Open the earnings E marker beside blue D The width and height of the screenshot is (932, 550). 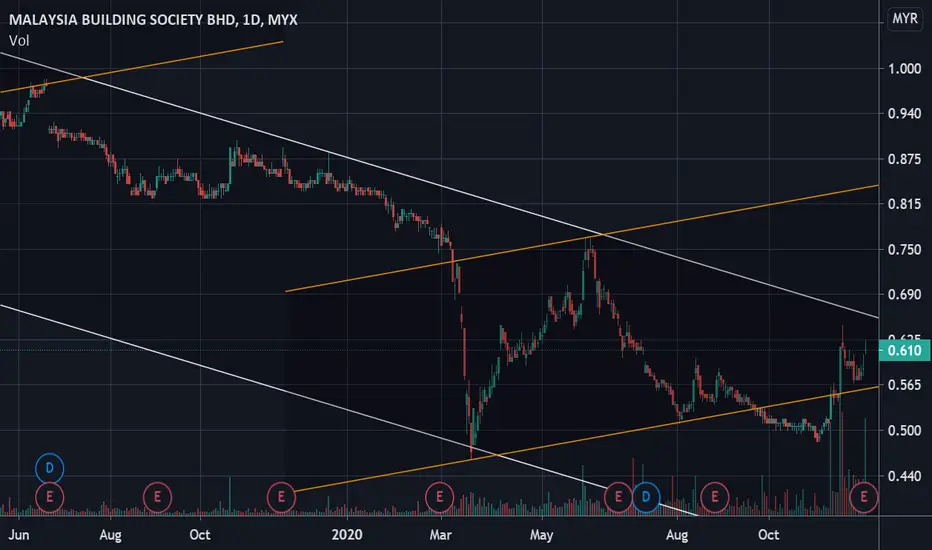point(618,496)
